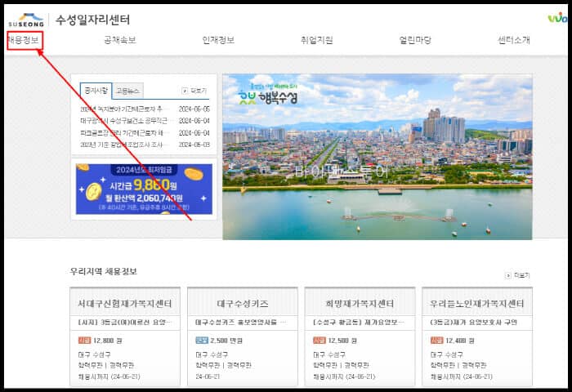This screenshot has width=572, height=392.
Task: Open the 열린마당 menu
Action: (x=415, y=40)
